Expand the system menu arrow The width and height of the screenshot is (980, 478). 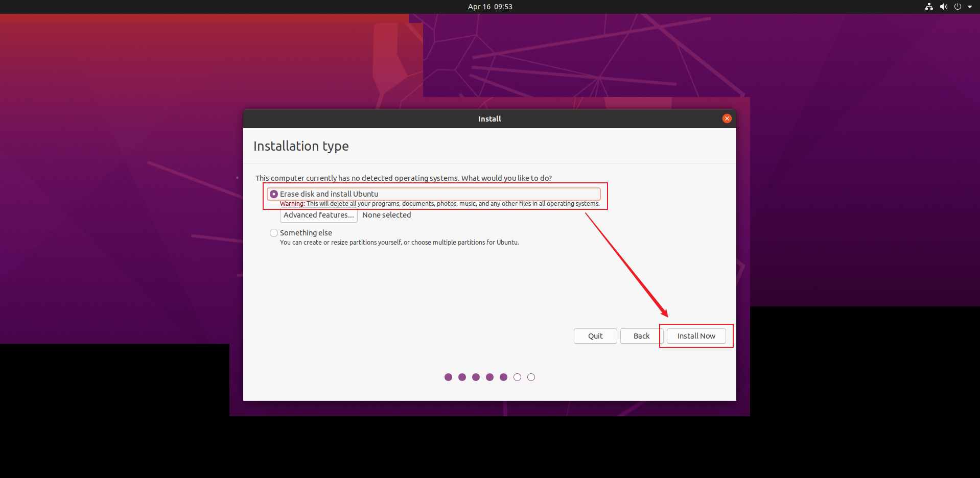pyautogui.click(x=969, y=7)
